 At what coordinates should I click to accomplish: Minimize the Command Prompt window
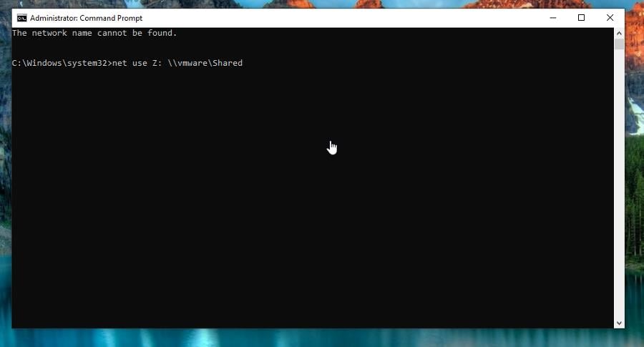[553, 18]
